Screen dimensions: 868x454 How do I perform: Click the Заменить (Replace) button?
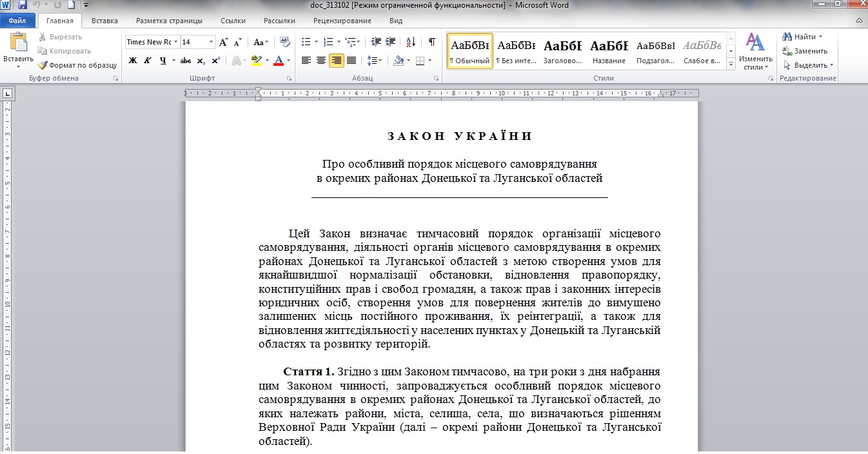tap(805, 51)
